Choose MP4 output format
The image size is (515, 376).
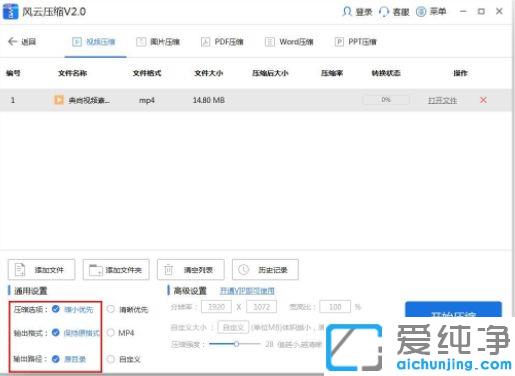(x=120, y=333)
